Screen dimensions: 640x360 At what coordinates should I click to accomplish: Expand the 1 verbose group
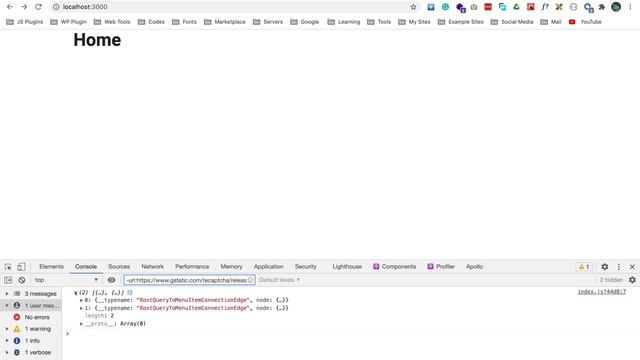pyautogui.click(x=7, y=352)
